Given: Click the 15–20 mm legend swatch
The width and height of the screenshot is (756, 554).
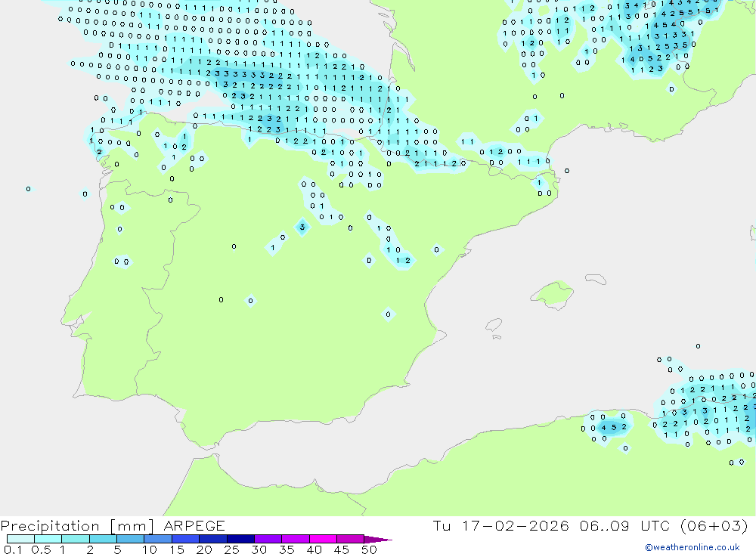Looking at the screenshot, I should click(x=186, y=539).
